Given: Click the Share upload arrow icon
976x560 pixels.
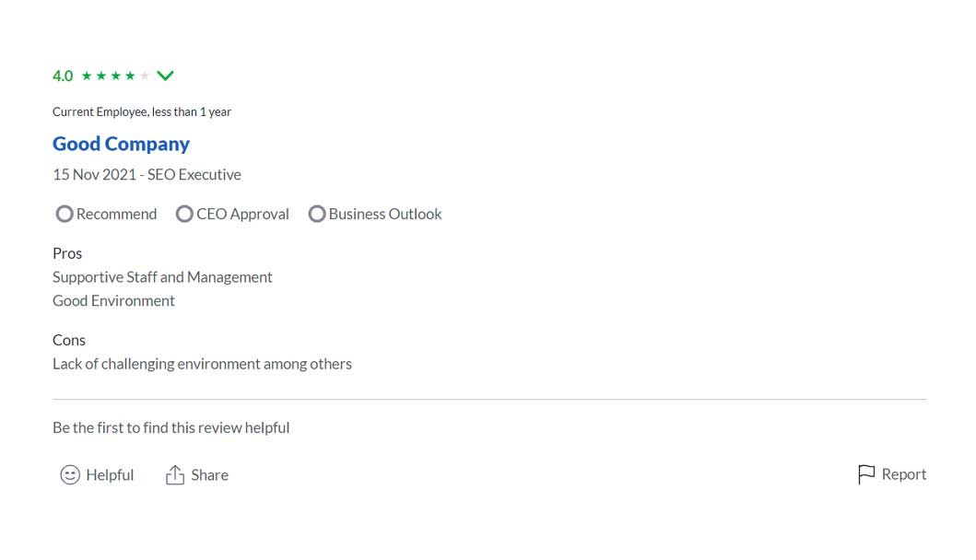Looking at the screenshot, I should tap(175, 475).
